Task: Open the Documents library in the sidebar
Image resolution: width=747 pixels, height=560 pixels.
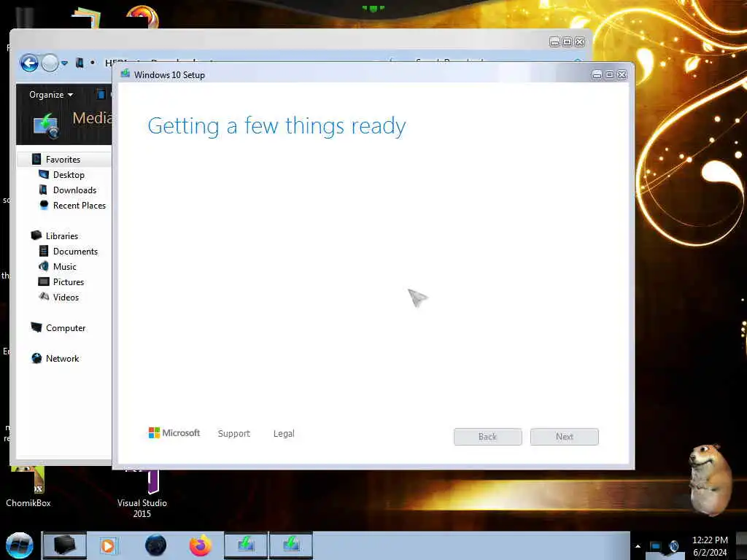Action: tap(75, 252)
